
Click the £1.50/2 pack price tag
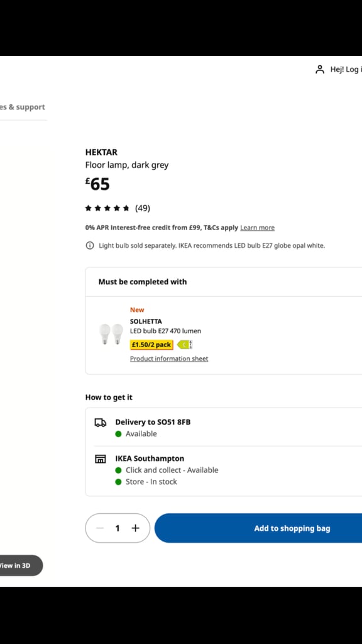[151, 345]
